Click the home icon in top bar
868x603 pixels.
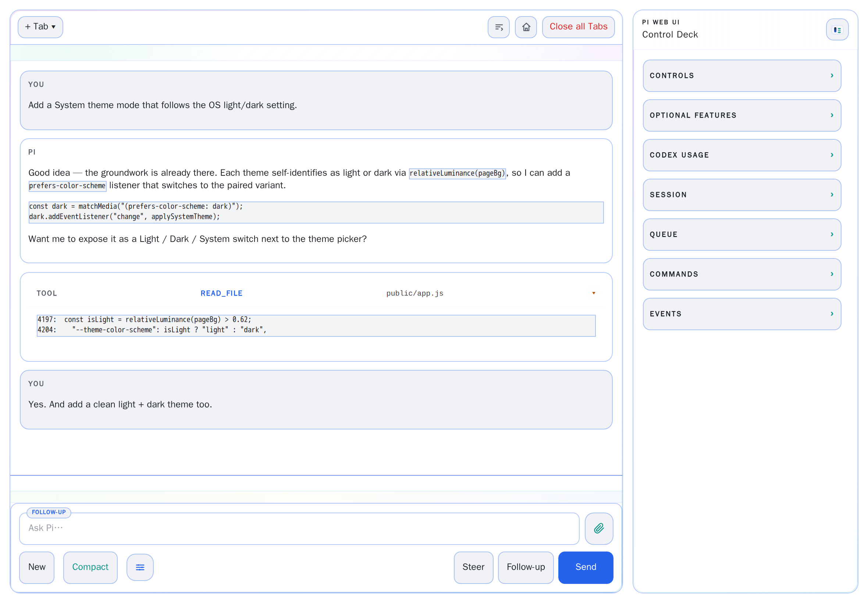526,27
